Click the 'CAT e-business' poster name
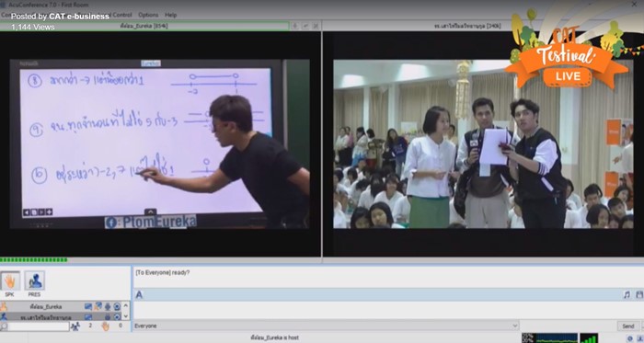This screenshot has height=343, width=644. pos(79,17)
